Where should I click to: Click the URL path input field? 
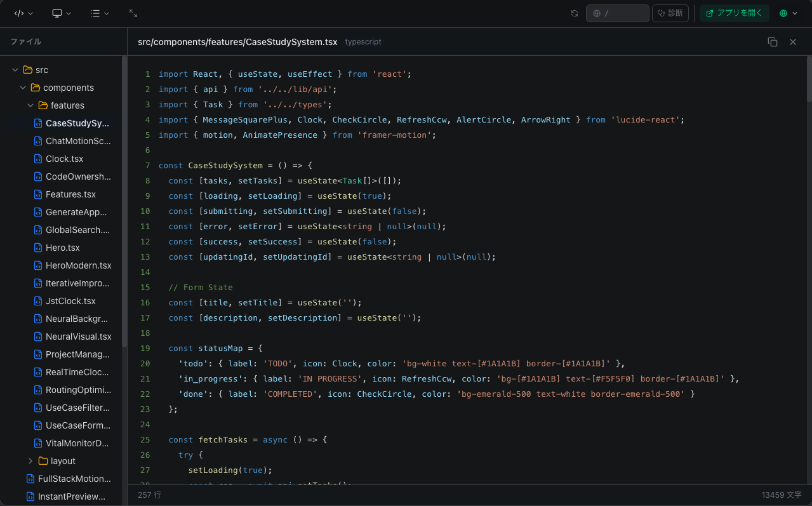617,13
